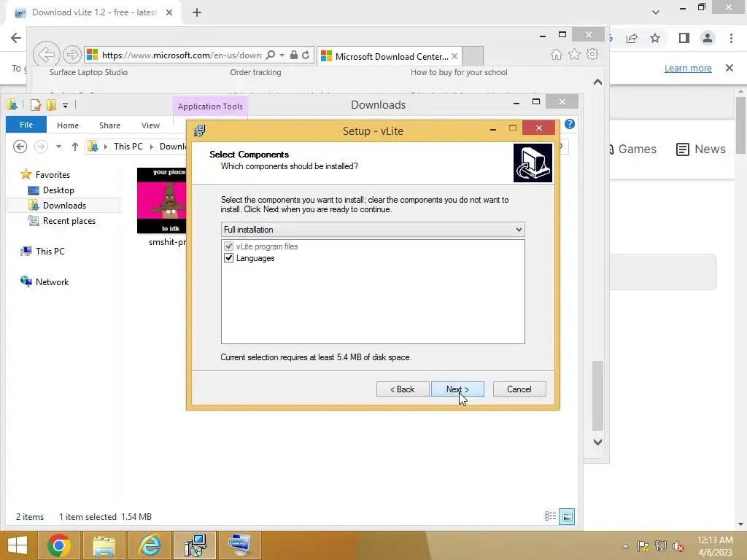The height and width of the screenshot is (560, 747).
Task: Select This PC in the navigation pane
Action: pos(50,251)
